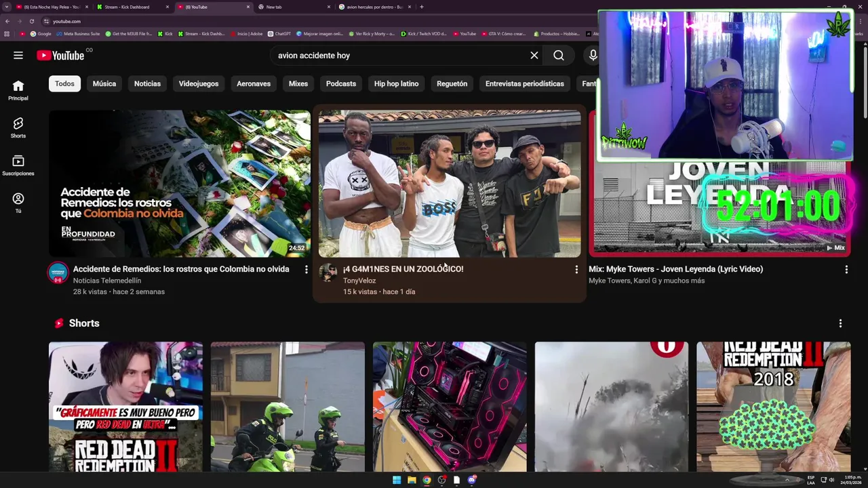
Task: Switch to Esta Noche Hay Pelea tab
Action: pos(51,7)
